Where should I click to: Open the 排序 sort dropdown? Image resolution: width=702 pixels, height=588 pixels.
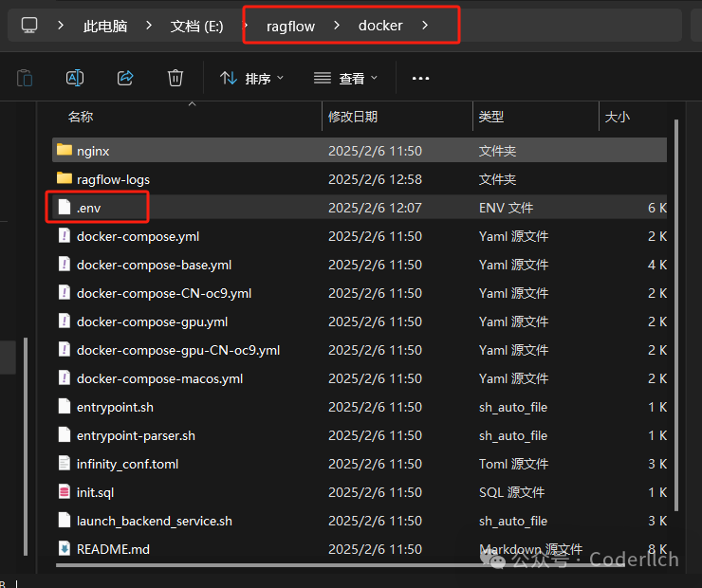click(x=251, y=79)
